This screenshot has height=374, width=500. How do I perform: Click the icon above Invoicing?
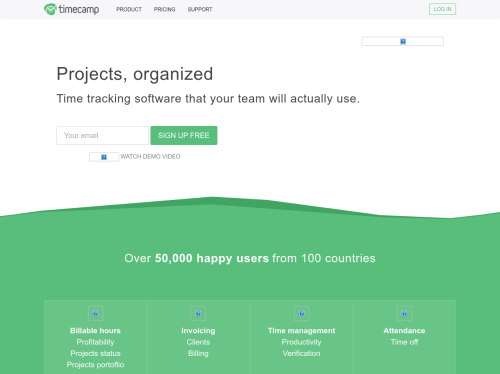point(198,313)
